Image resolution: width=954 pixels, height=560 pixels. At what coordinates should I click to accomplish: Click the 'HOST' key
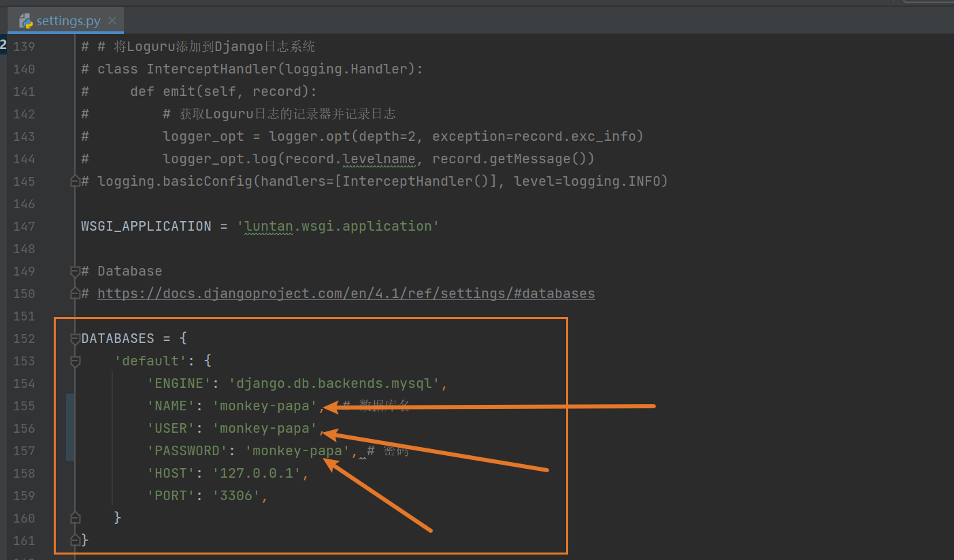[171, 474]
